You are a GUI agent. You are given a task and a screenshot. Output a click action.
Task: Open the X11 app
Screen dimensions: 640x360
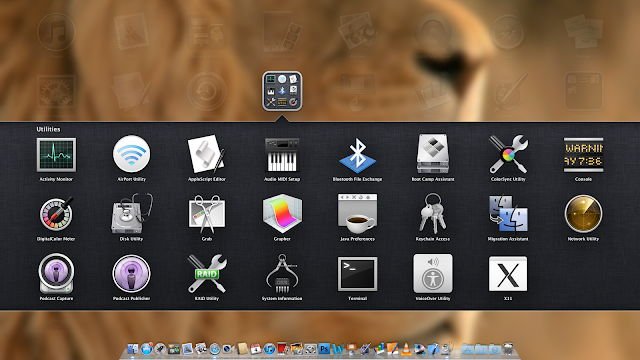(x=508, y=273)
